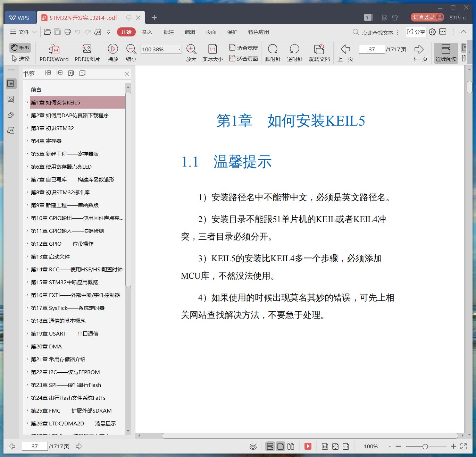Open the bookmarks sidebar panel icon
This screenshot has height=457, width=476.
(x=11, y=83)
